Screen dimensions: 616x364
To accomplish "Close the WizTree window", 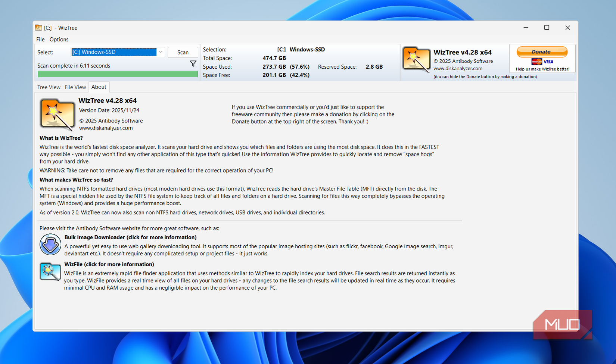I will coord(567,28).
